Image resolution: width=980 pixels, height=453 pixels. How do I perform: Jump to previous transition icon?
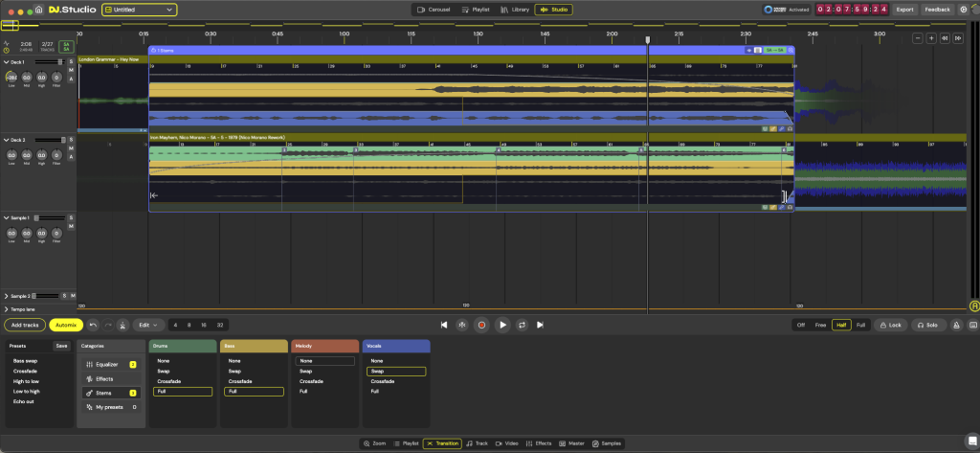click(444, 325)
